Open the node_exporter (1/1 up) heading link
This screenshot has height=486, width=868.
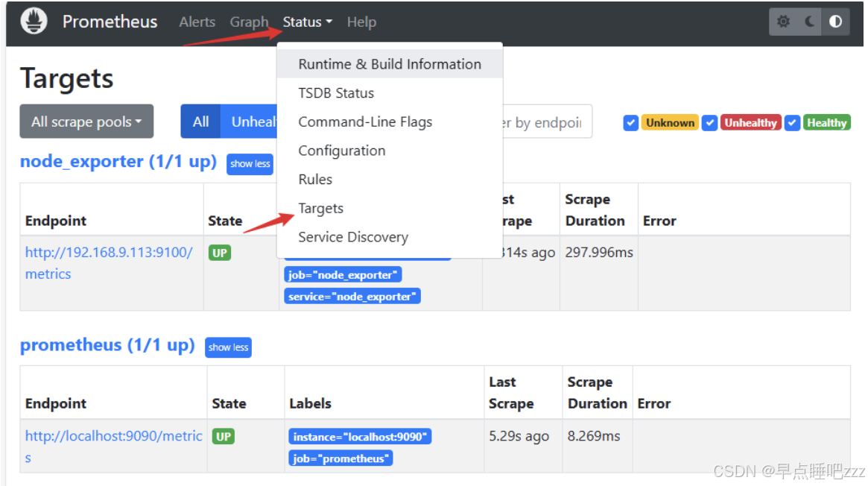(118, 161)
